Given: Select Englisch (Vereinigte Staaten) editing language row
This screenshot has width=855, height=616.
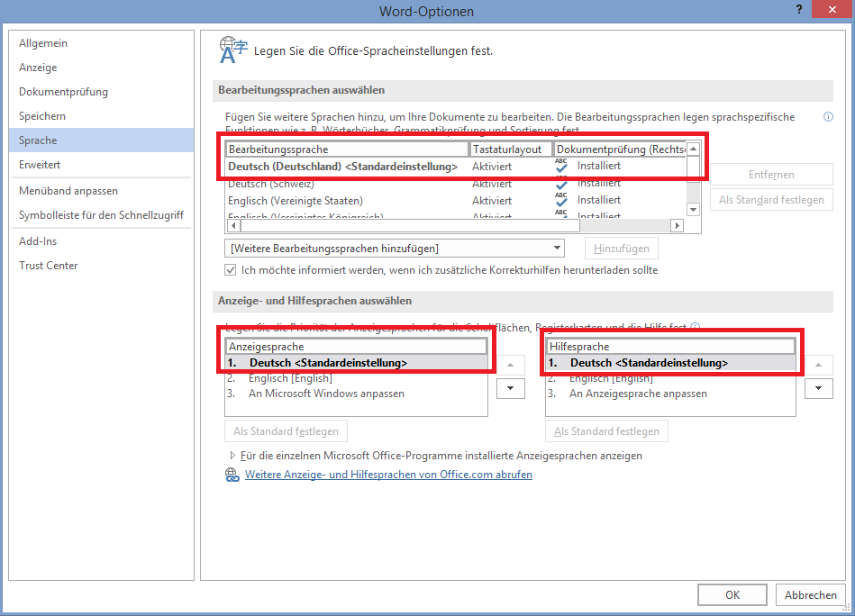Looking at the screenshot, I should pos(456,201).
